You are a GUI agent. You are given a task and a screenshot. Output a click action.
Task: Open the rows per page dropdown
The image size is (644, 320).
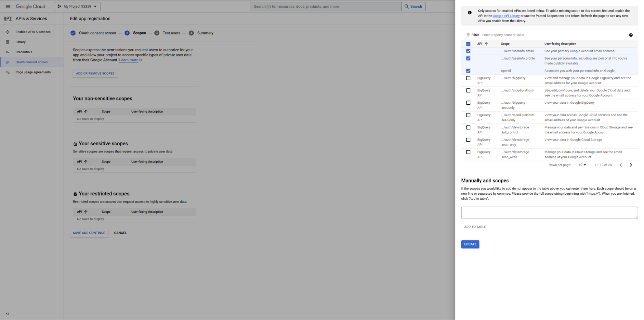pyautogui.click(x=582, y=165)
